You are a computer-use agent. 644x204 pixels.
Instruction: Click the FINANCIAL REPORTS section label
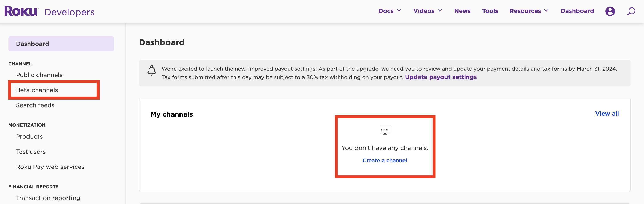tap(33, 187)
